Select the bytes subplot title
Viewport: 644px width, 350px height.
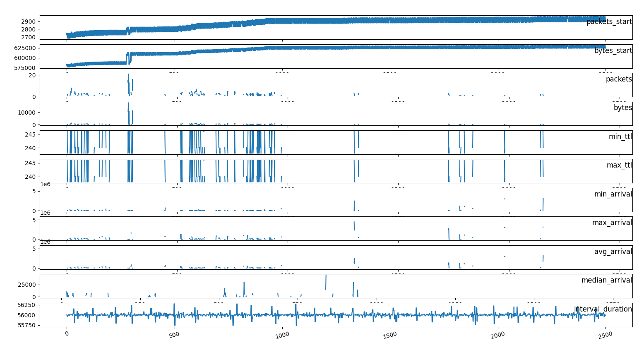[623, 108]
